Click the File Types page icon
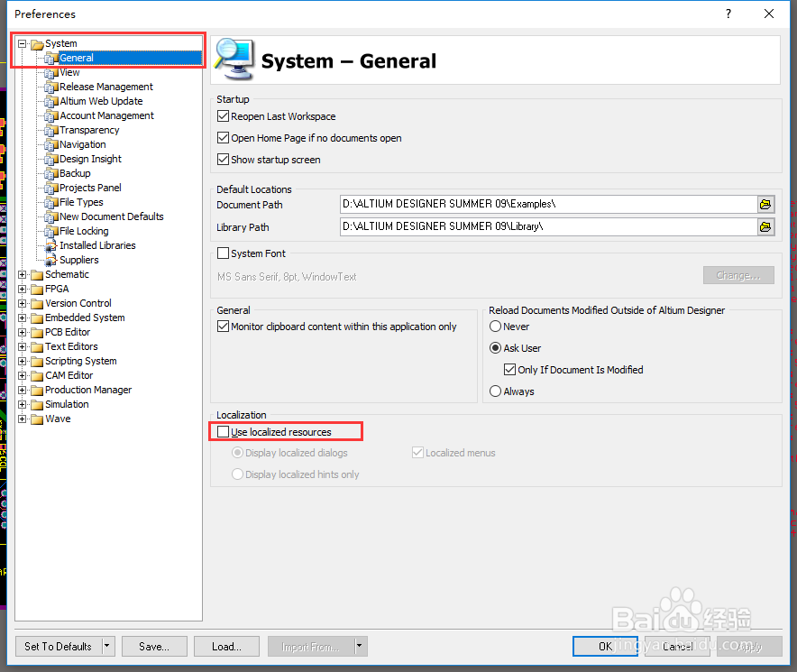 click(x=50, y=203)
